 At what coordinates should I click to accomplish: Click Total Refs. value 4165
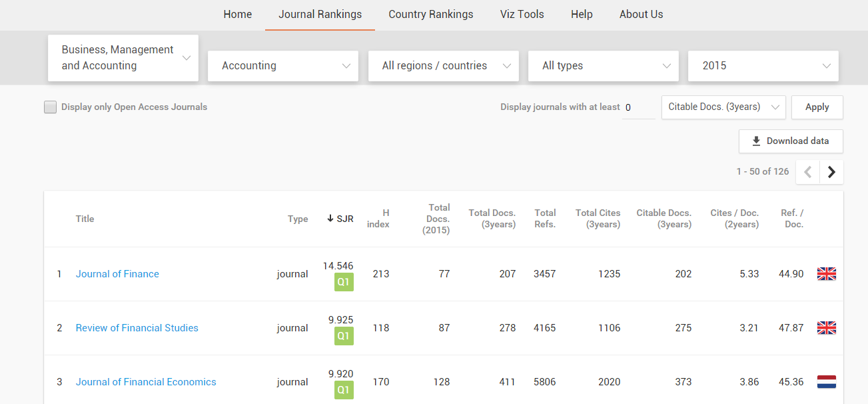coord(545,328)
